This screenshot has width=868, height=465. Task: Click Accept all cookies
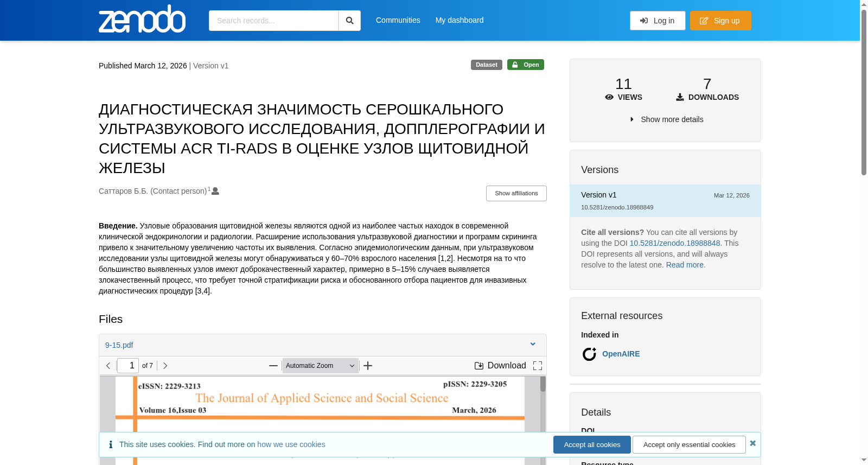pos(592,444)
